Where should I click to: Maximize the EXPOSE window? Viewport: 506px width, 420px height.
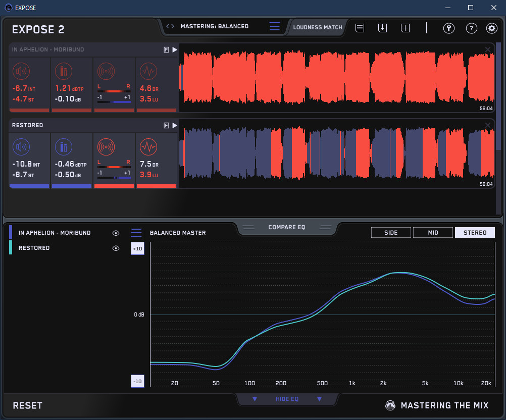click(471, 8)
